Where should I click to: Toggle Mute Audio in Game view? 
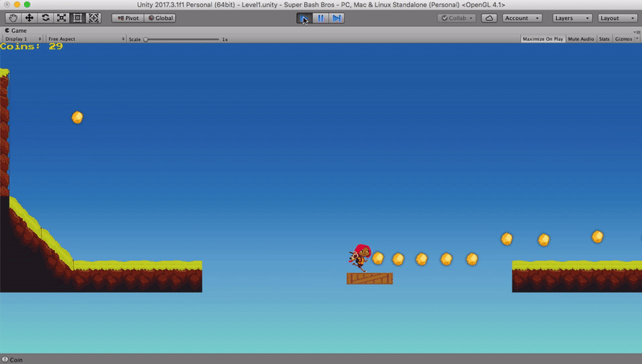(581, 38)
